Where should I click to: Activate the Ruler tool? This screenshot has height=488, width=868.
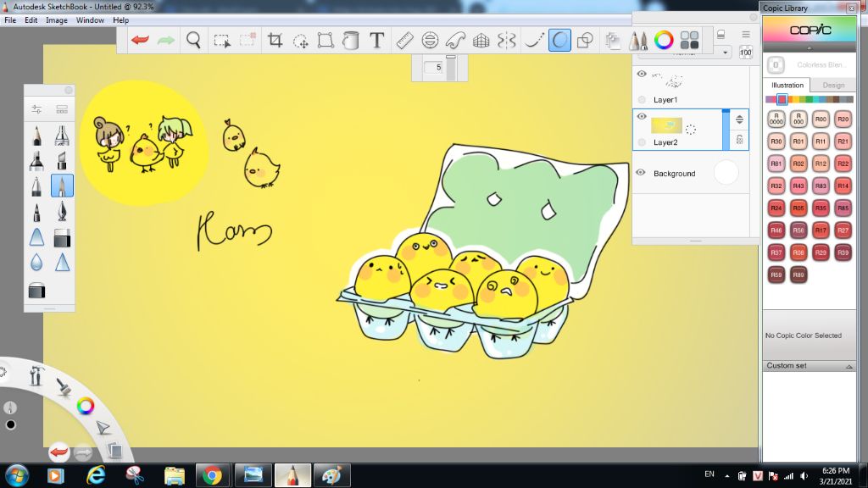click(x=404, y=41)
